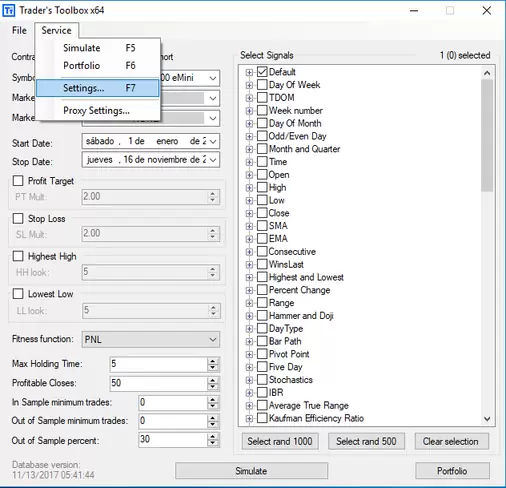Open the File menu
The height and width of the screenshot is (488, 506).
(x=19, y=30)
